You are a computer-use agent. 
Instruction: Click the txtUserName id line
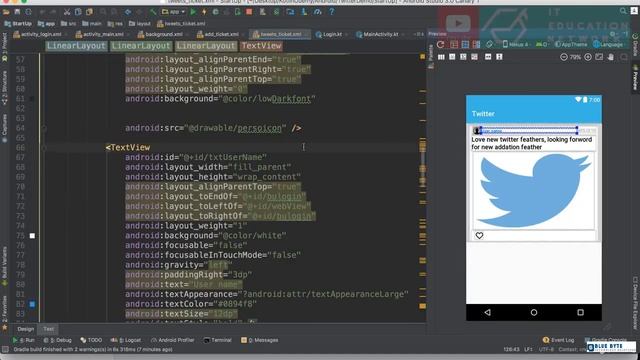196,157
